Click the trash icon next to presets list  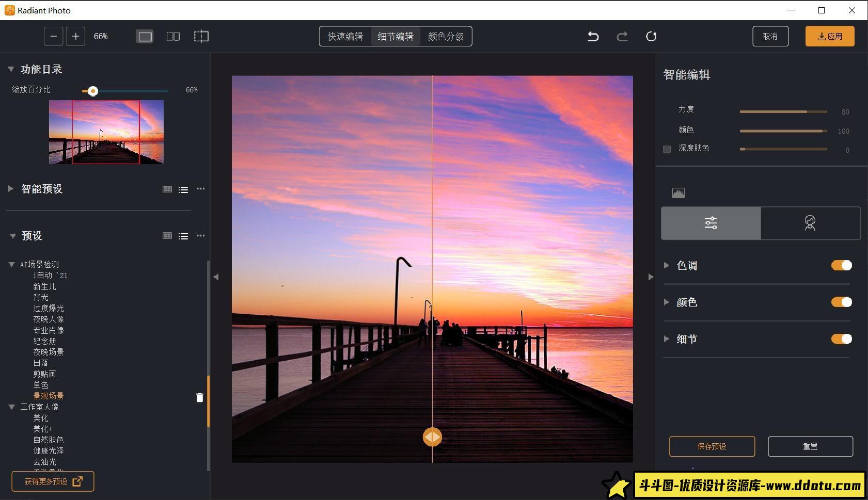pos(199,397)
